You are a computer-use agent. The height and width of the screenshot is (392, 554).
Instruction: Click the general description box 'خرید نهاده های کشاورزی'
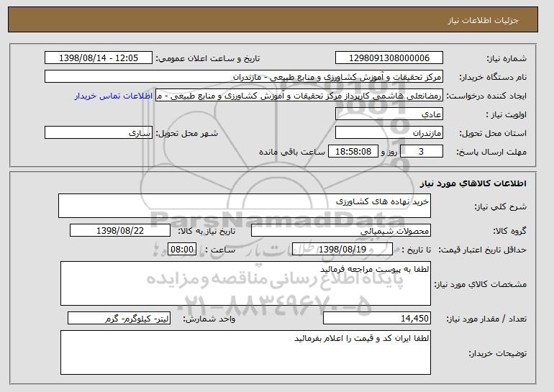point(245,206)
